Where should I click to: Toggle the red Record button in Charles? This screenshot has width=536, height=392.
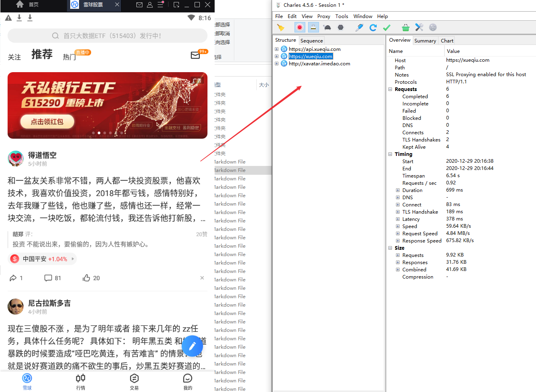click(300, 27)
